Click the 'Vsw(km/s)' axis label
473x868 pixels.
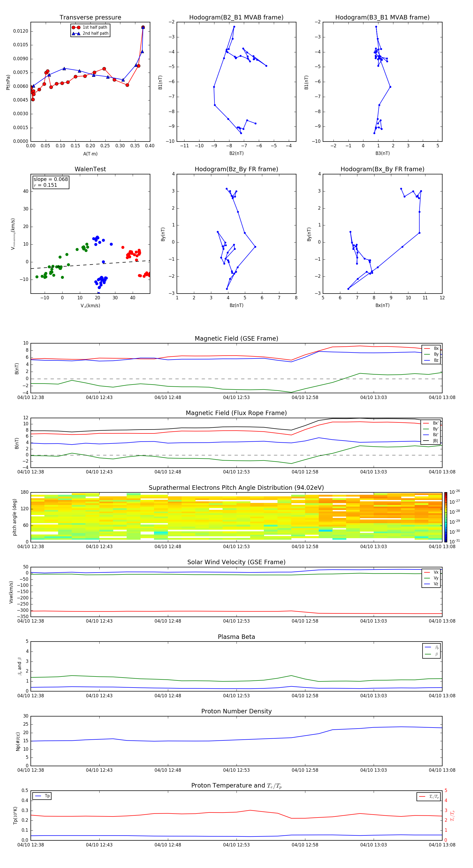pos(11,592)
